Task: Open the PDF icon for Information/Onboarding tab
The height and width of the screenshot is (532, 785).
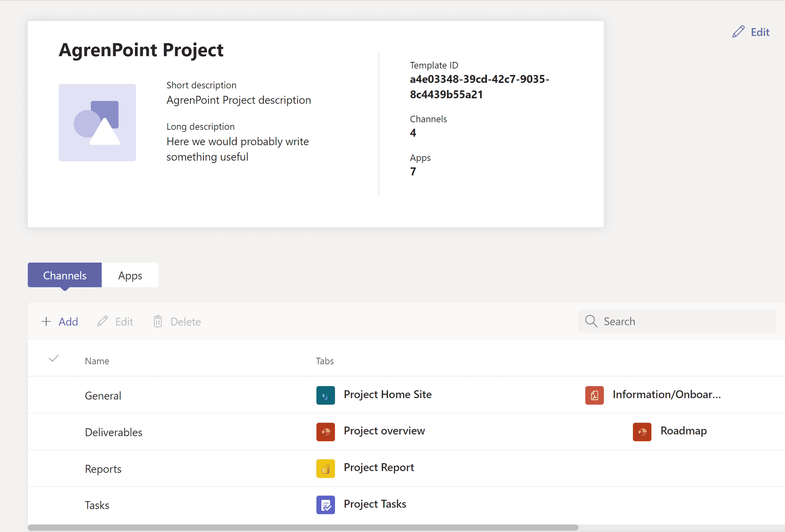Action: (x=594, y=395)
